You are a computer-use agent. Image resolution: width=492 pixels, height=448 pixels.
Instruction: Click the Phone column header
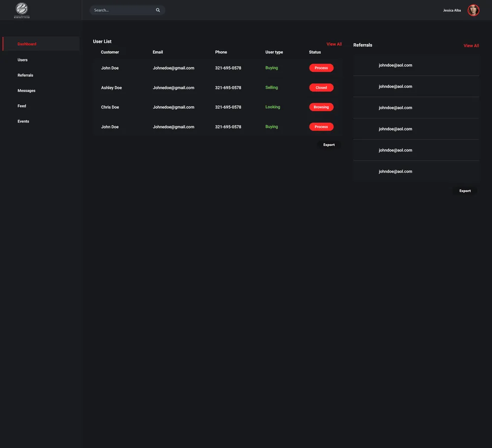(x=221, y=52)
